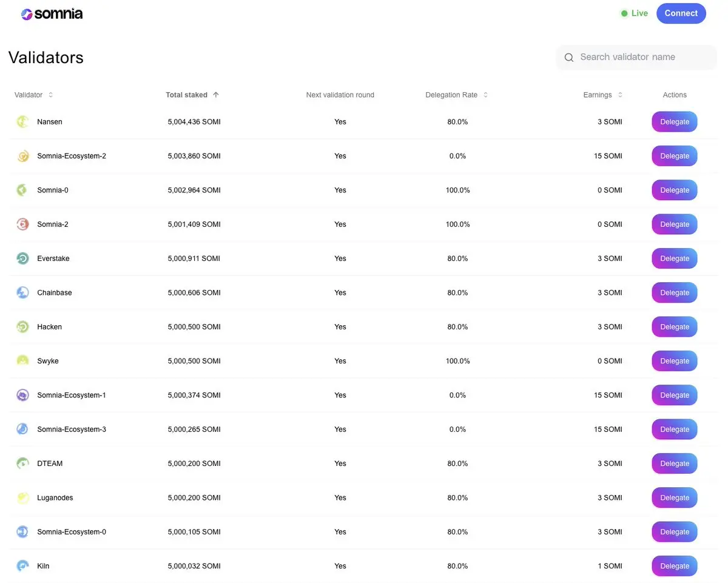Click the Somnia-Ecosystem-3 avatar icon

click(22, 430)
